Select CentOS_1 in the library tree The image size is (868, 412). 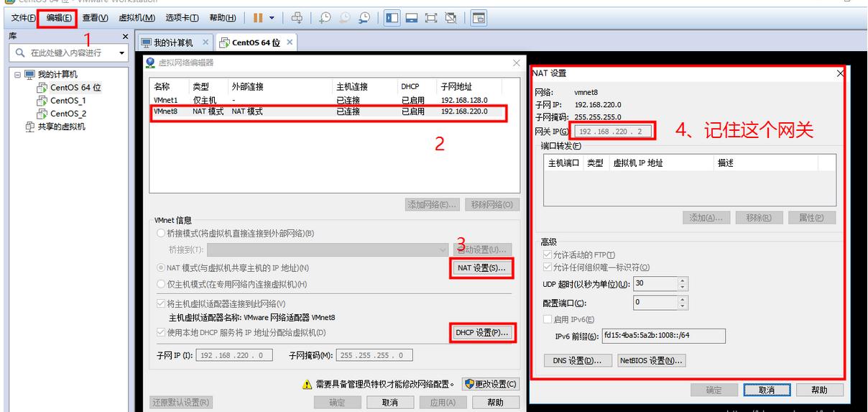coord(68,101)
